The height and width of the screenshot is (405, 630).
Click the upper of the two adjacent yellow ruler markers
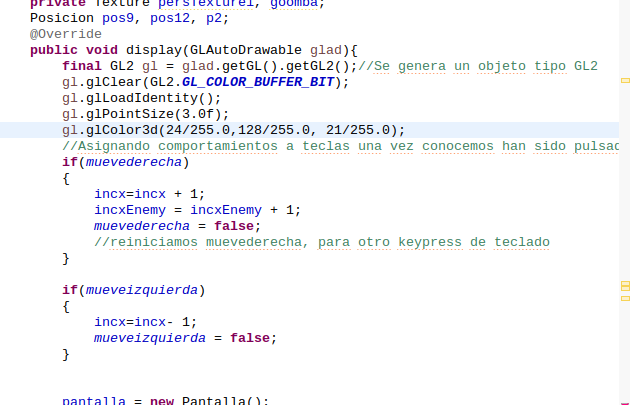(x=625, y=286)
